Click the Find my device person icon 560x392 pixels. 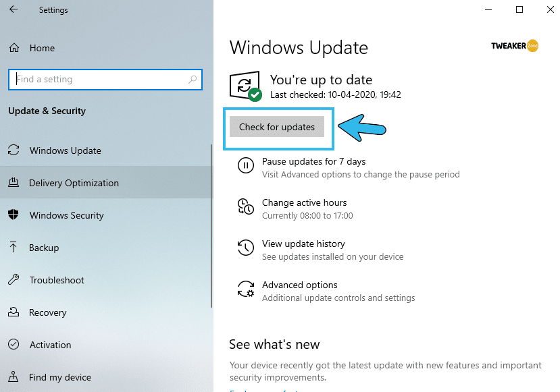click(14, 376)
